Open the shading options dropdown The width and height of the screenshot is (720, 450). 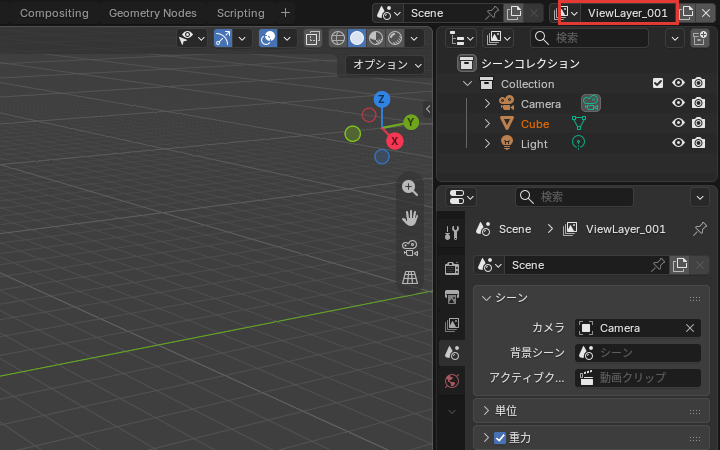pyautogui.click(x=414, y=38)
